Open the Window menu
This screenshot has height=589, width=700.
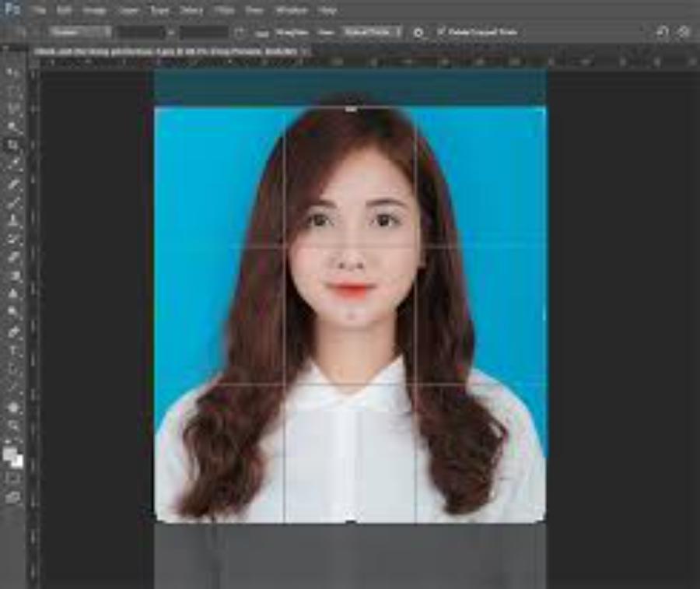[291, 10]
